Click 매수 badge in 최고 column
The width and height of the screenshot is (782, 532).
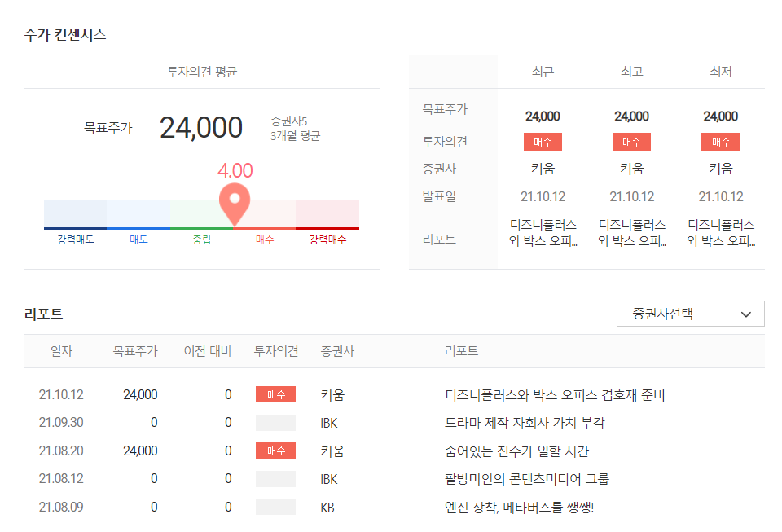pyautogui.click(x=631, y=142)
